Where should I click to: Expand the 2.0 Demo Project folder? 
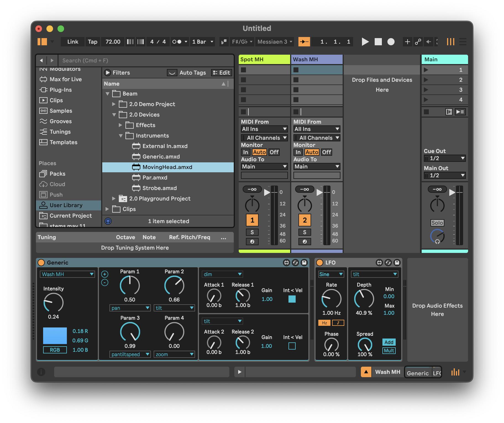click(114, 104)
